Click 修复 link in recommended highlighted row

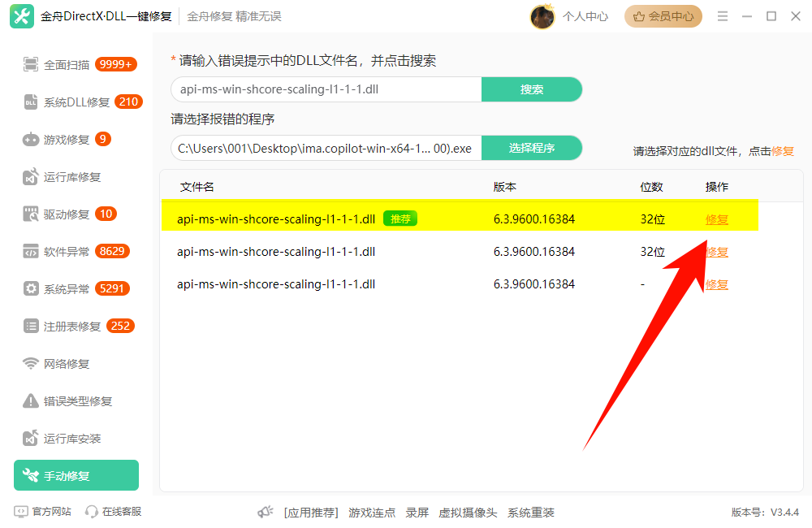point(717,219)
